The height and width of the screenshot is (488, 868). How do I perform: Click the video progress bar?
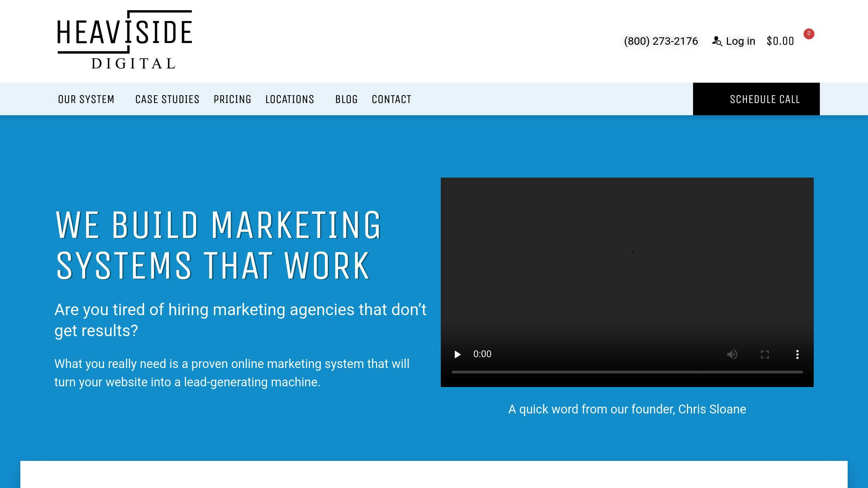[627, 372]
